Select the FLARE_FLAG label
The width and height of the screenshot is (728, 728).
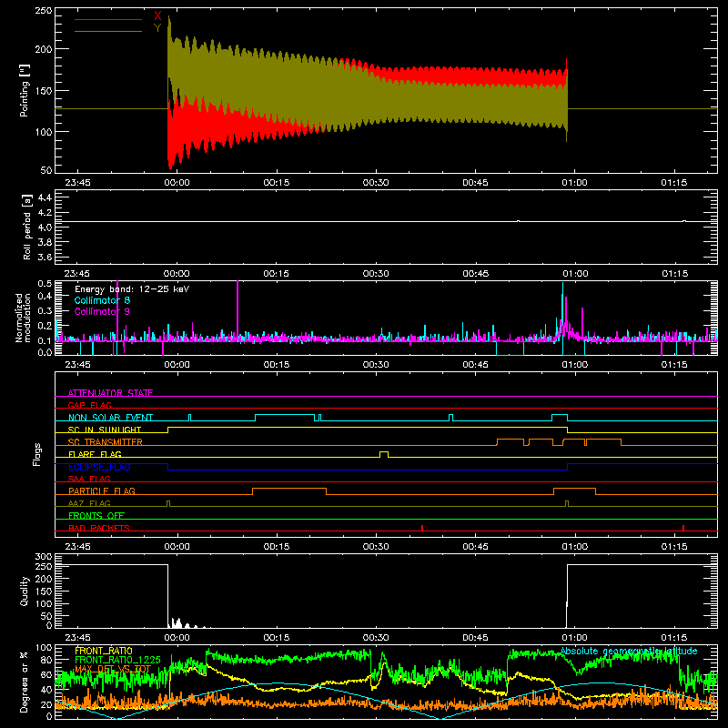95,454
